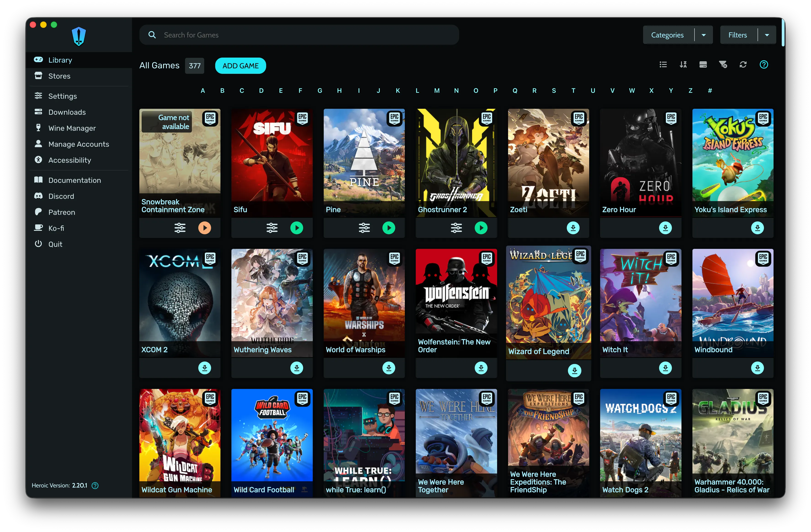Image resolution: width=811 pixels, height=532 pixels.
Task: Click the help icon next to Heroic Version
Action: coord(95,485)
